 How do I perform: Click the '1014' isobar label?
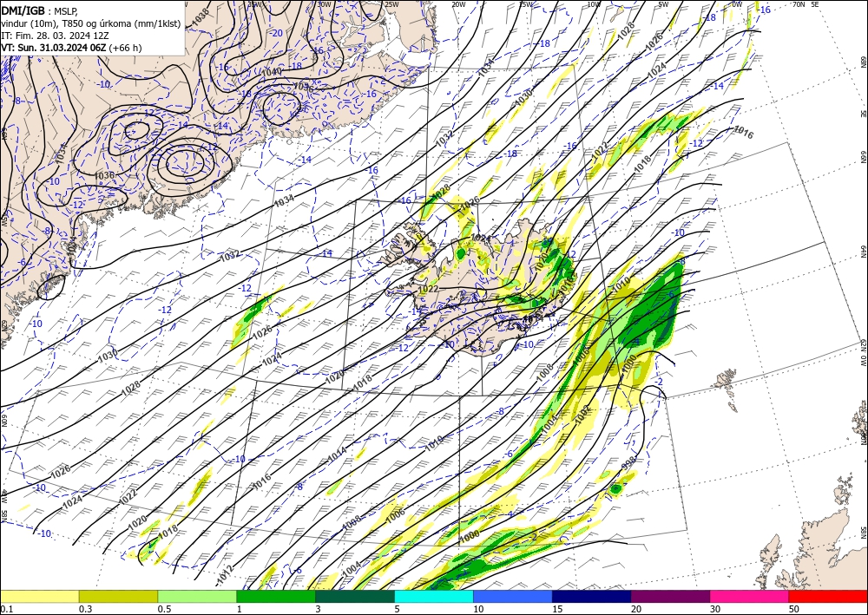tap(337, 454)
